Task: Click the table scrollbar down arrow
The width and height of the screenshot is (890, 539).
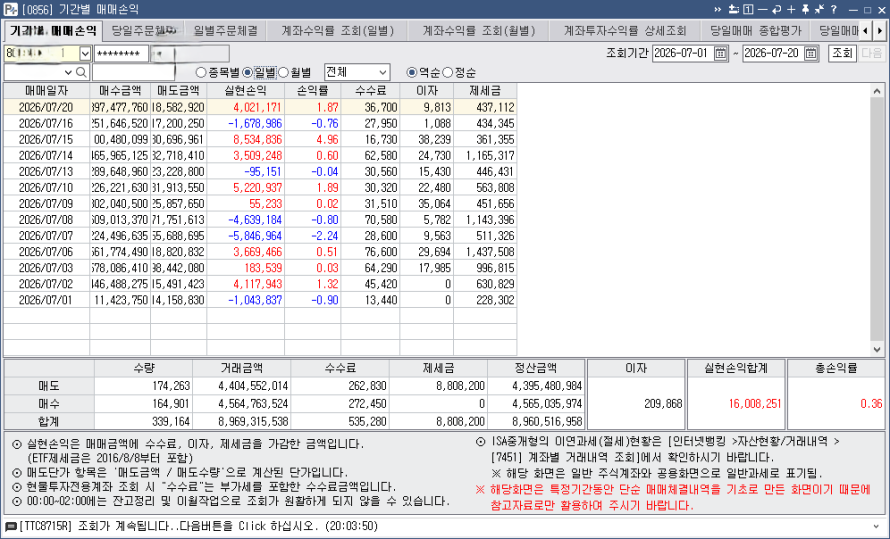Action: click(877, 349)
